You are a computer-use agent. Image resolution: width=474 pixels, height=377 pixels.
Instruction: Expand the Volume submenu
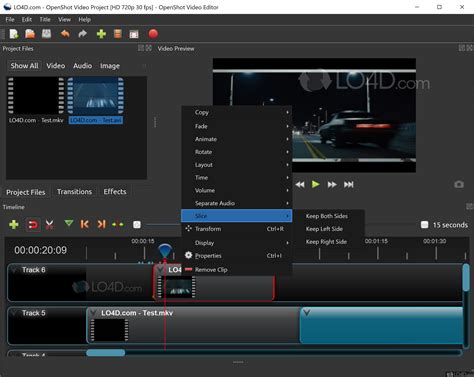(x=237, y=190)
